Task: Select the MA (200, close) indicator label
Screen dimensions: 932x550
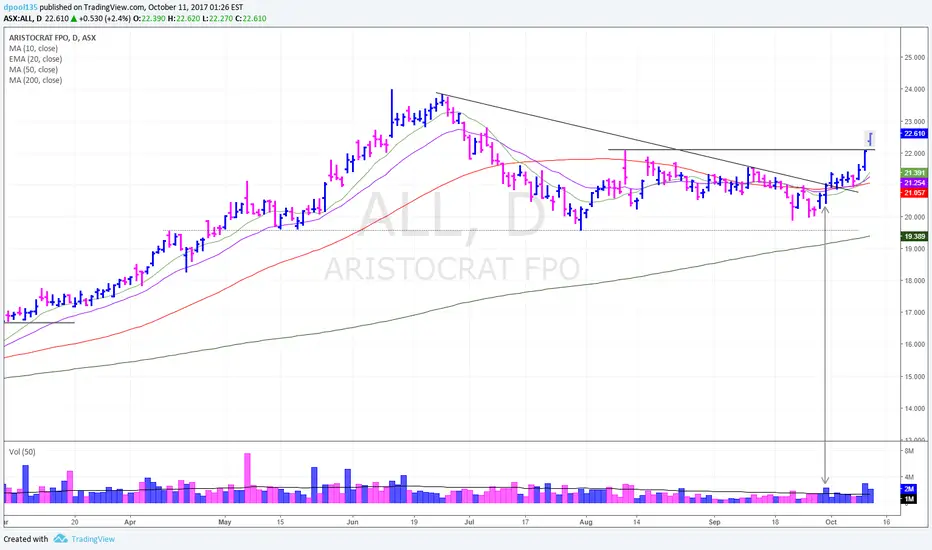Action: (x=36, y=80)
